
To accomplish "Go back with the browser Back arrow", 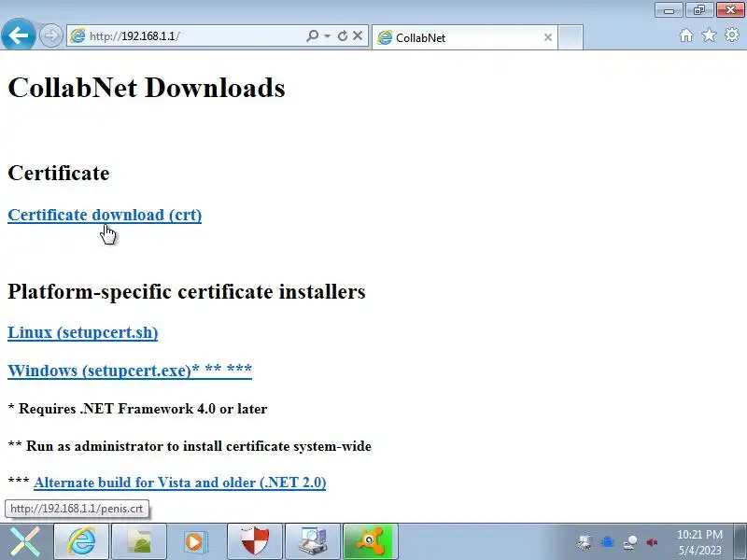I will 18,35.
